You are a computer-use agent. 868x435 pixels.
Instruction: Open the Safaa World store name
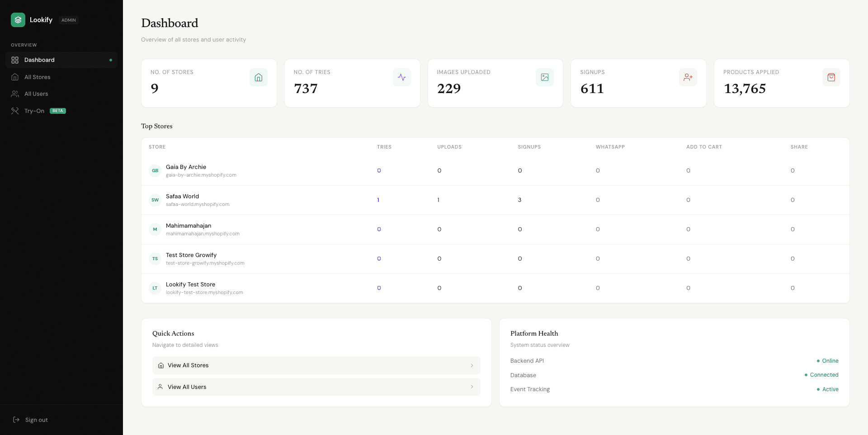[182, 196]
